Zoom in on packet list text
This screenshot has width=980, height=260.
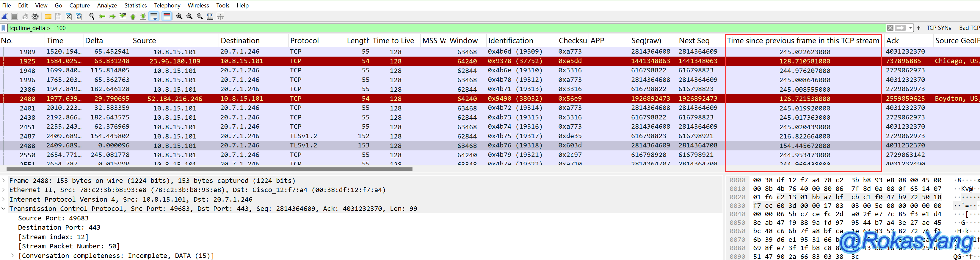click(x=179, y=16)
